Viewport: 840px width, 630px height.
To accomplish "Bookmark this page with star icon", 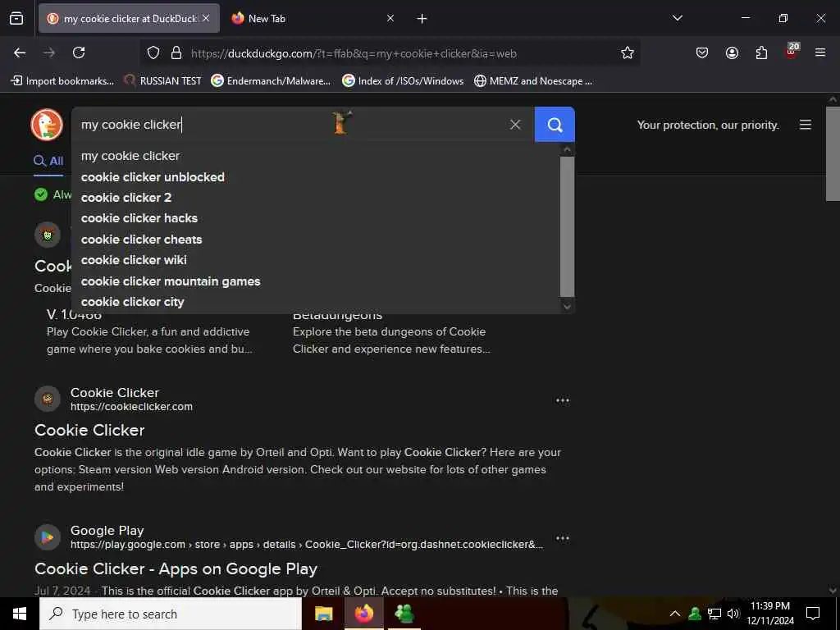I will pos(628,52).
